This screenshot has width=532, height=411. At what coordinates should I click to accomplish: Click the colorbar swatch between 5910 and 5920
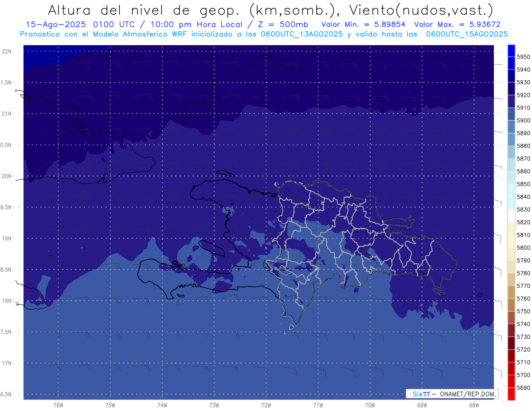pyautogui.click(x=511, y=101)
